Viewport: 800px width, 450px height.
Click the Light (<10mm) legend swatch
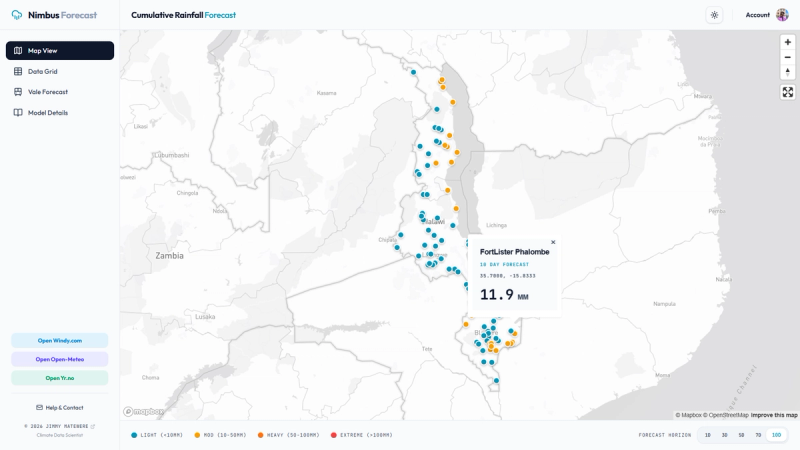pos(134,435)
